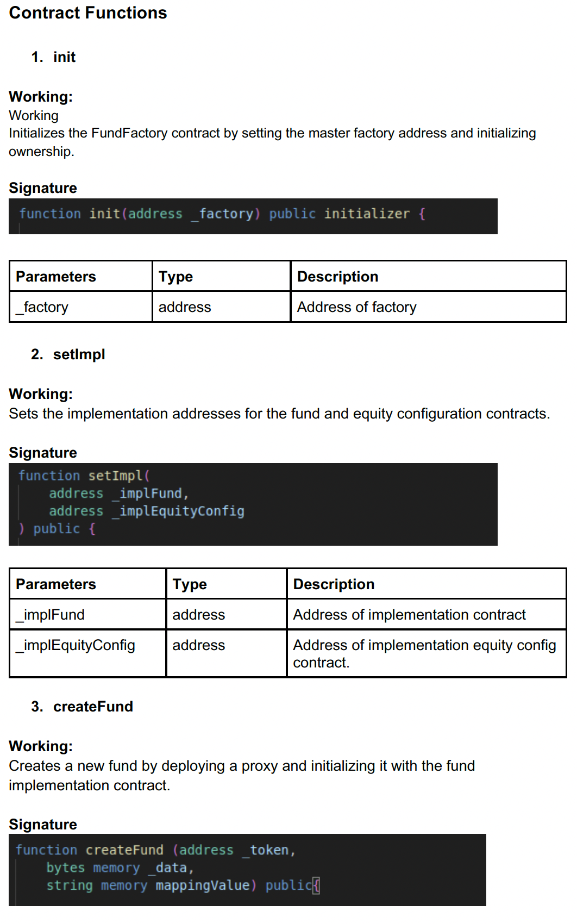Viewport: 577px width, 924px height.
Task: Click "Address of implementation contract" description cell
Action: click(x=409, y=615)
